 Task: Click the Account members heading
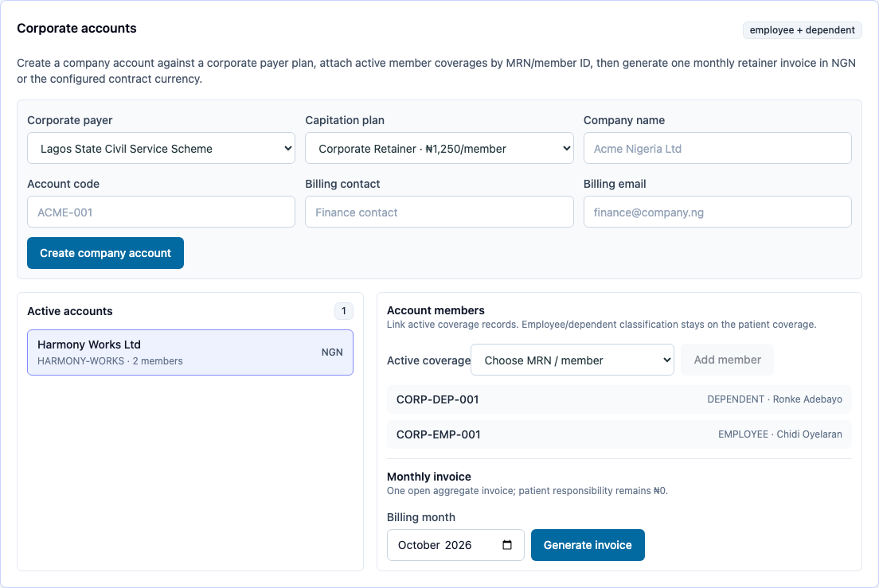click(436, 310)
